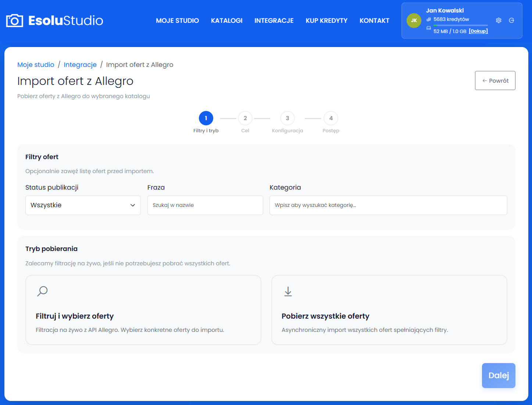Click the Powrót back button
The height and width of the screenshot is (405, 532).
pyautogui.click(x=495, y=80)
